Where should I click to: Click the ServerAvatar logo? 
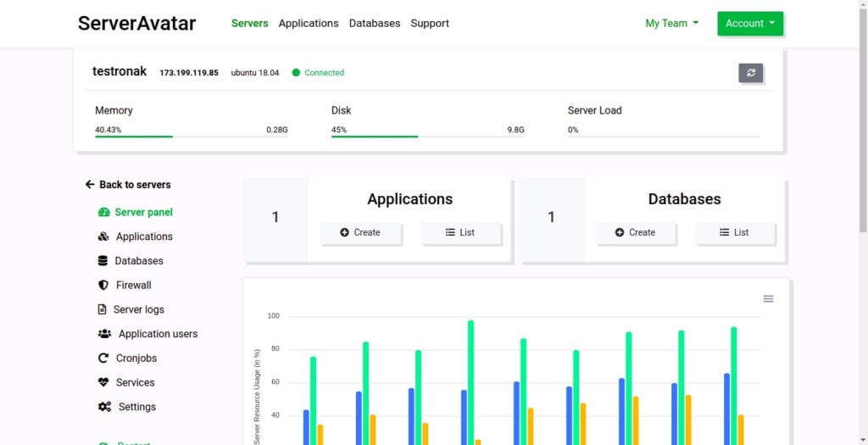coord(136,23)
